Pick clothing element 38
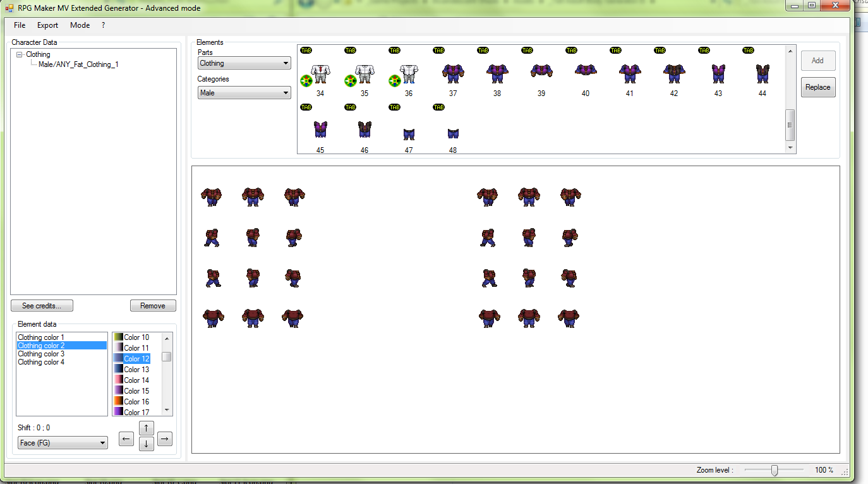This screenshot has height=484, width=868. click(497, 73)
